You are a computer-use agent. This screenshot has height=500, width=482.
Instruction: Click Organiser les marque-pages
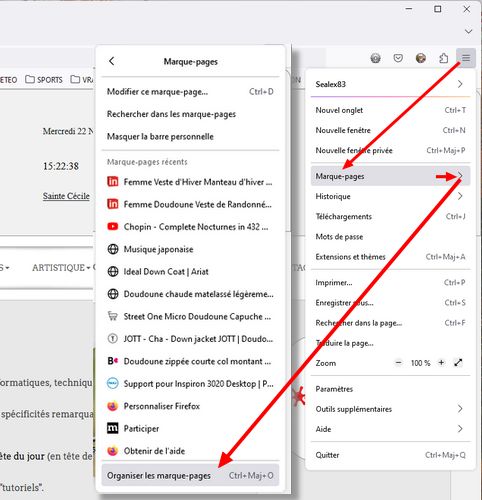tap(190, 475)
